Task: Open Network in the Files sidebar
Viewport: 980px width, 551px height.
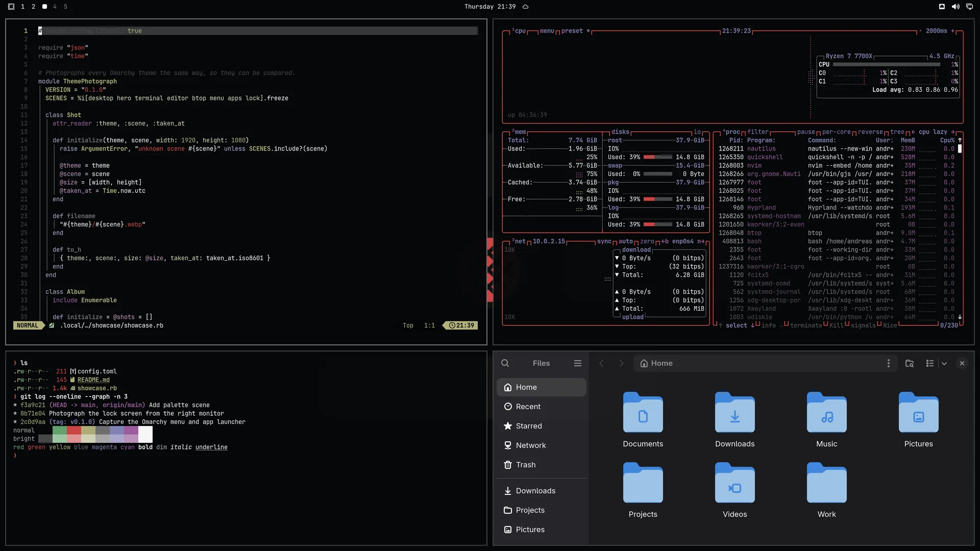Action: [541, 445]
